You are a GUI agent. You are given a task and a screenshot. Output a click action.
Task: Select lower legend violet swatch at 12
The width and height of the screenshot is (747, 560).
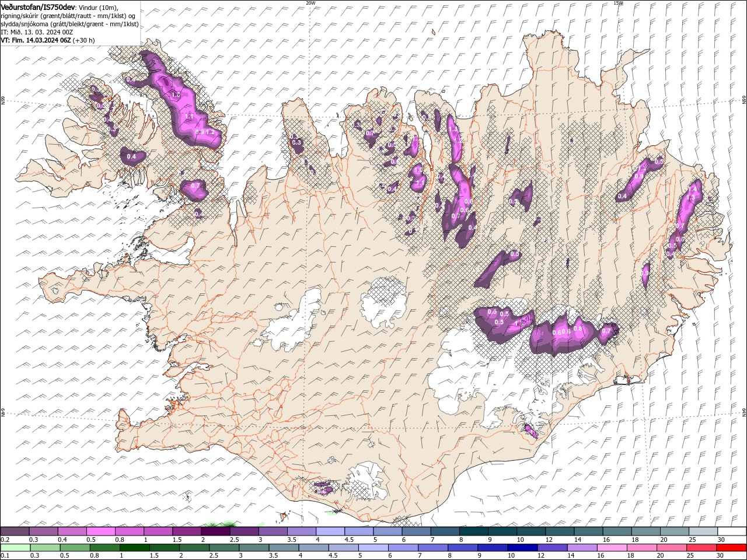click(x=552, y=548)
